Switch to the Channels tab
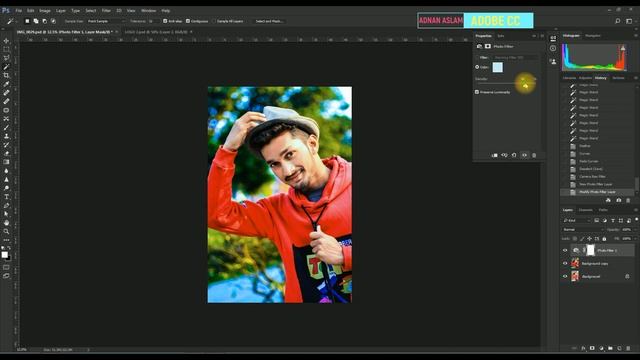This screenshot has height=360, width=640. point(585,210)
